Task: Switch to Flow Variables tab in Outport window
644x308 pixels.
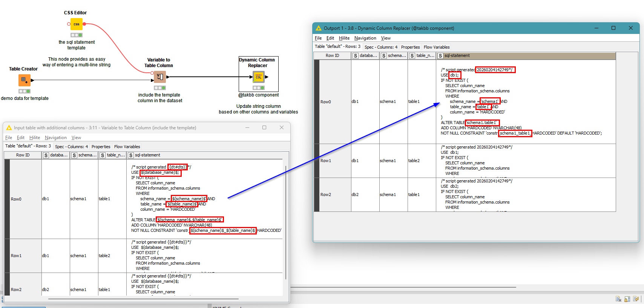Action: [436, 47]
